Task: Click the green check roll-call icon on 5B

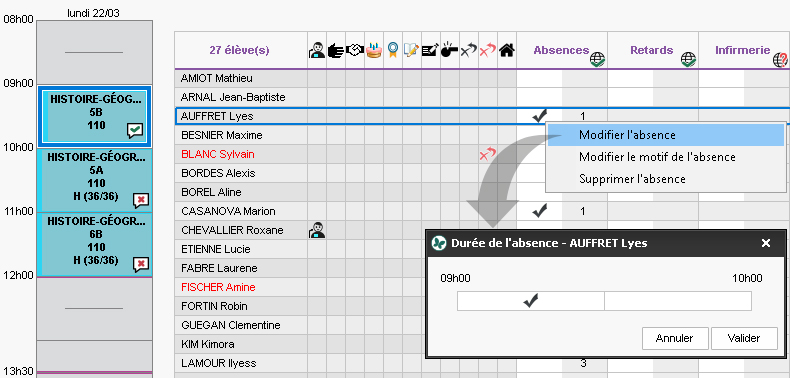Action: tap(135, 131)
